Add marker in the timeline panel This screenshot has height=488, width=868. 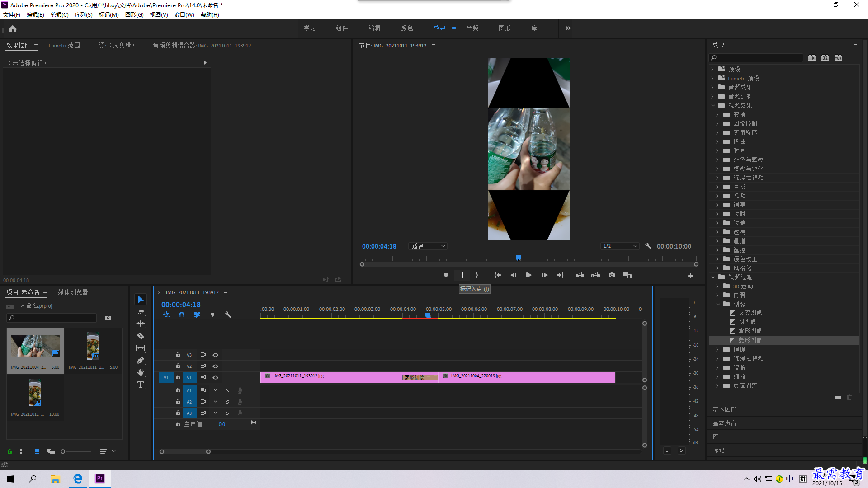(212, 314)
